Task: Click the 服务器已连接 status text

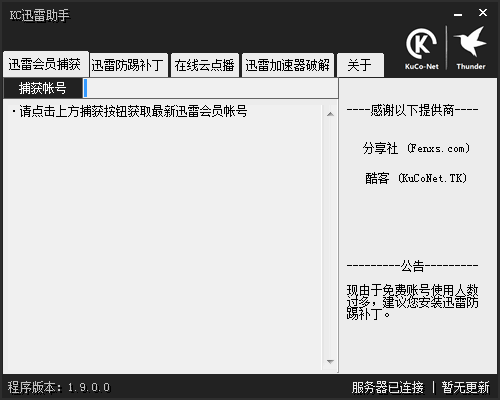Action: 387,387
